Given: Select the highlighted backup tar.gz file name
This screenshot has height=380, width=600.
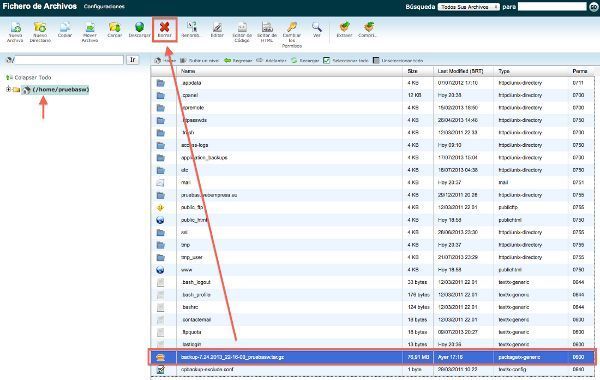Looking at the screenshot, I should coord(232,357).
